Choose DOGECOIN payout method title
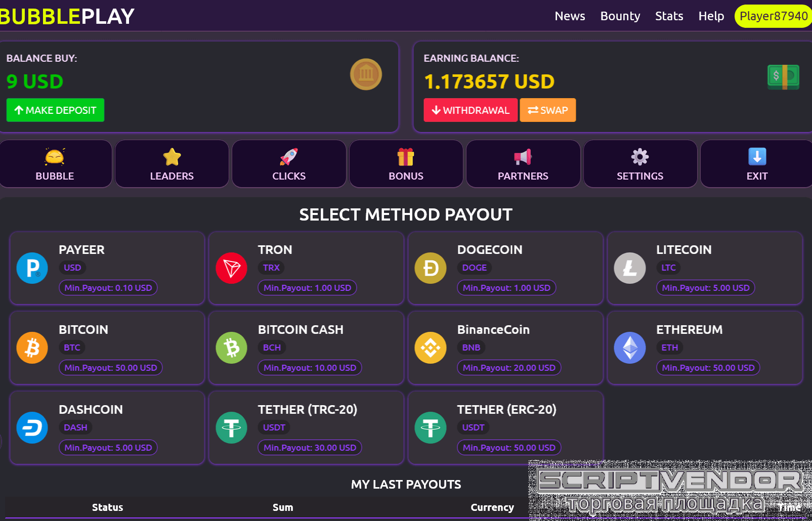The width and height of the screenshot is (812, 521). pos(490,250)
